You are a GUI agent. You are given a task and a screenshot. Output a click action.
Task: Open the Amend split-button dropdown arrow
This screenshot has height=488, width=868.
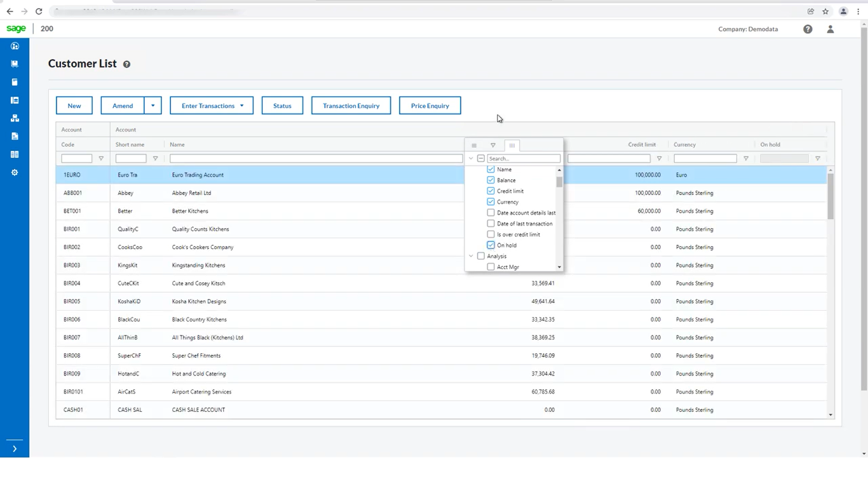coord(153,105)
